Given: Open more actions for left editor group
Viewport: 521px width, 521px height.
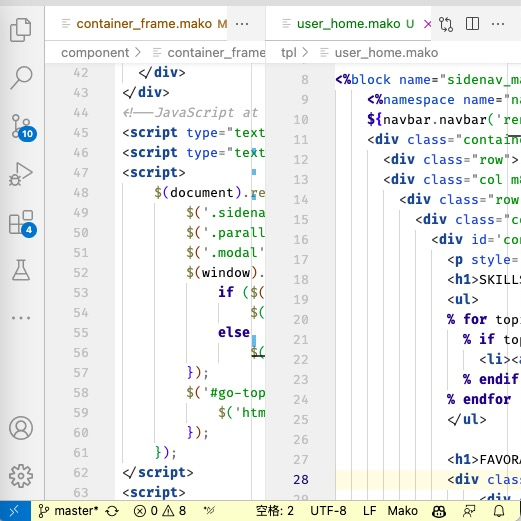Looking at the screenshot, I should (x=242, y=24).
